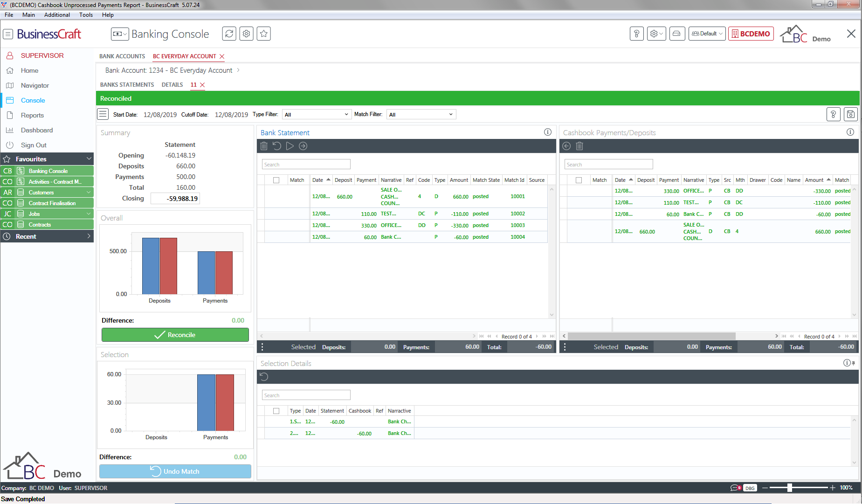The height and width of the screenshot is (504, 862).
Task: Click the undo icon in Selection Details toolbar
Action: [x=264, y=377]
